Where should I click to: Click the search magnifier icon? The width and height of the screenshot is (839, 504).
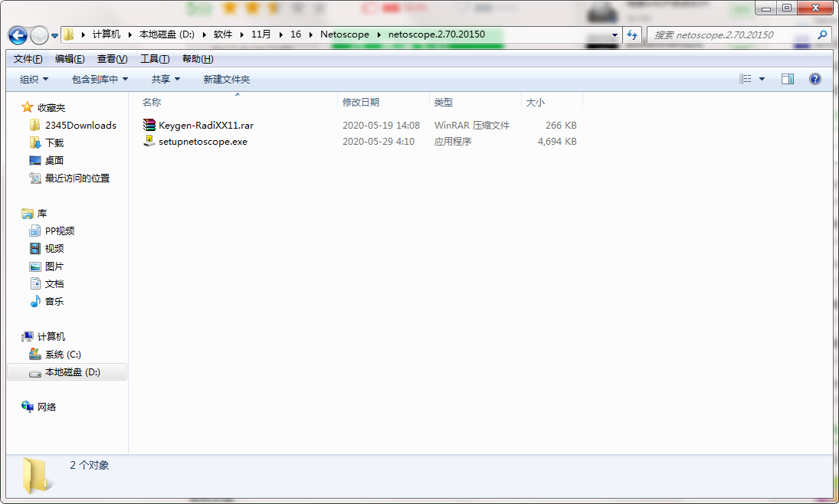pos(822,34)
